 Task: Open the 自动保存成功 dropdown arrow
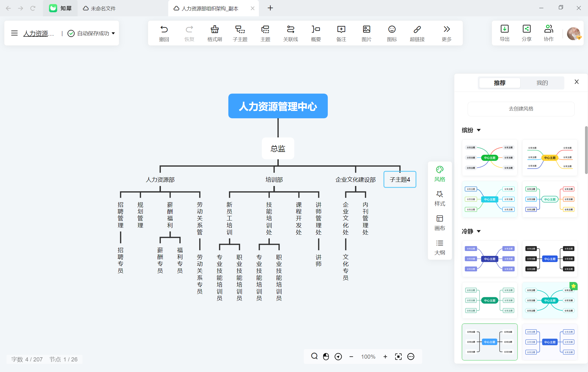pyautogui.click(x=113, y=33)
